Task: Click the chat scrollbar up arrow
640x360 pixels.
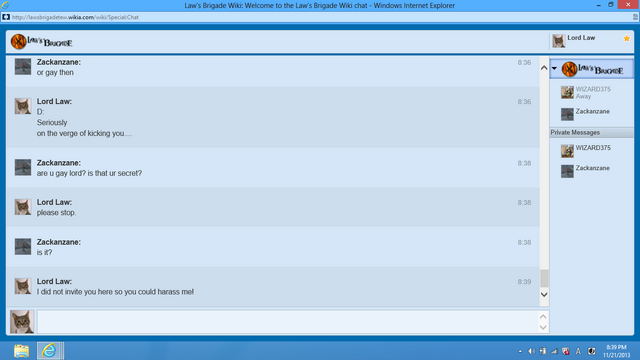Action: coord(544,68)
